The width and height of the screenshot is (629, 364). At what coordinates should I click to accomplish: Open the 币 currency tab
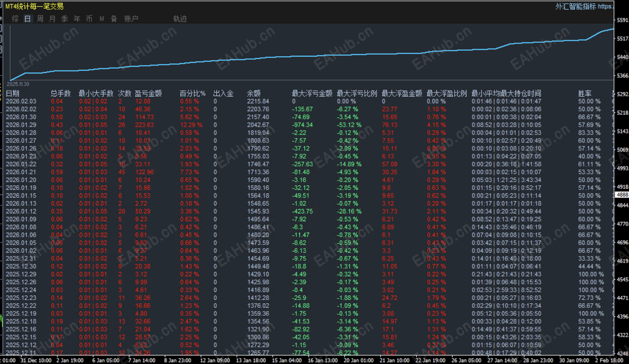click(89, 18)
